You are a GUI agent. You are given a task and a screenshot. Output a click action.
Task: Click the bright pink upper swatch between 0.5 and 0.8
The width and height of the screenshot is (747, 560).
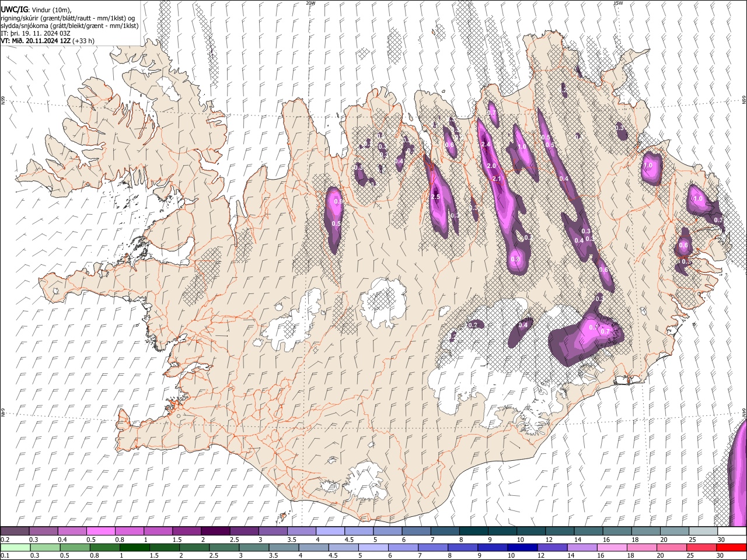click(x=100, y=531)
